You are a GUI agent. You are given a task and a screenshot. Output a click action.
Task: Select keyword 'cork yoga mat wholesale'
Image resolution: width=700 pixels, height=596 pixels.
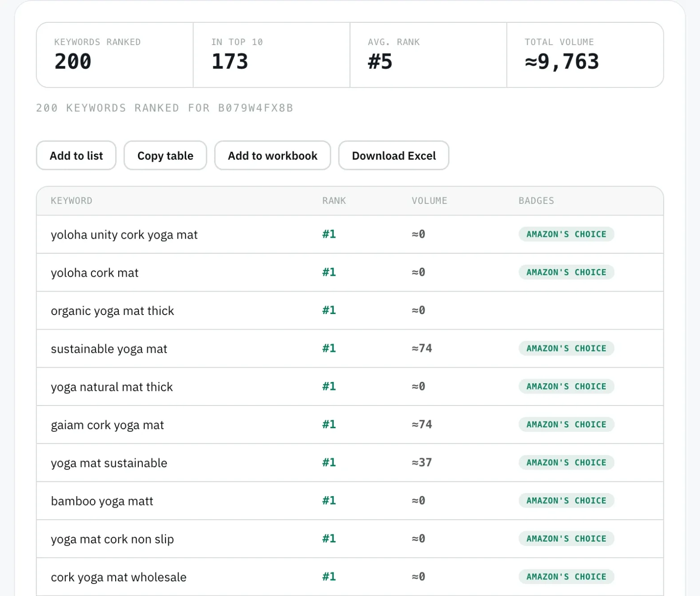pyautogui.click(x=118, y=577)
